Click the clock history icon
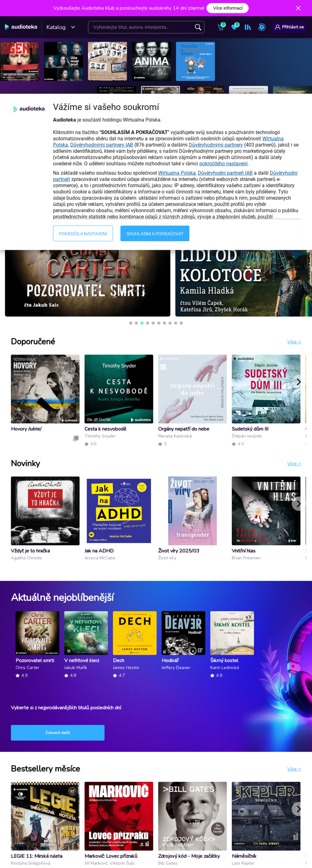 [262, 27]
